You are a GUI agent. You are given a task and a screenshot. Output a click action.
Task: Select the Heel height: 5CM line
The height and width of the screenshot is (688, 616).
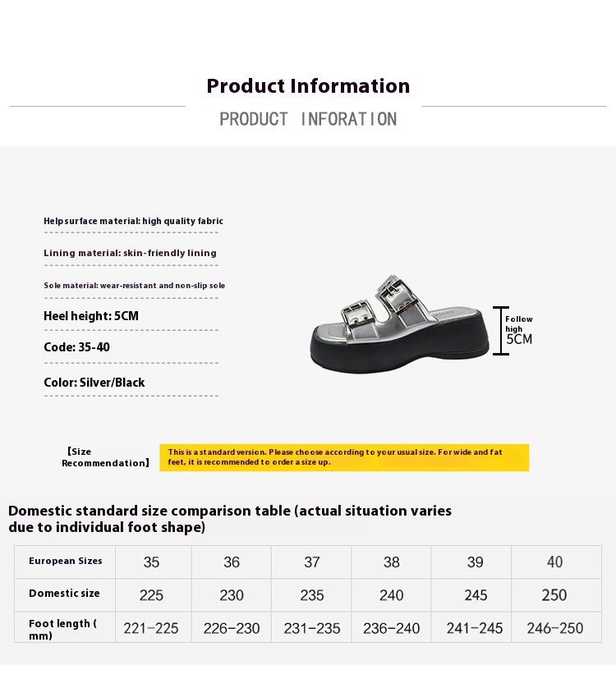point(91,316)
